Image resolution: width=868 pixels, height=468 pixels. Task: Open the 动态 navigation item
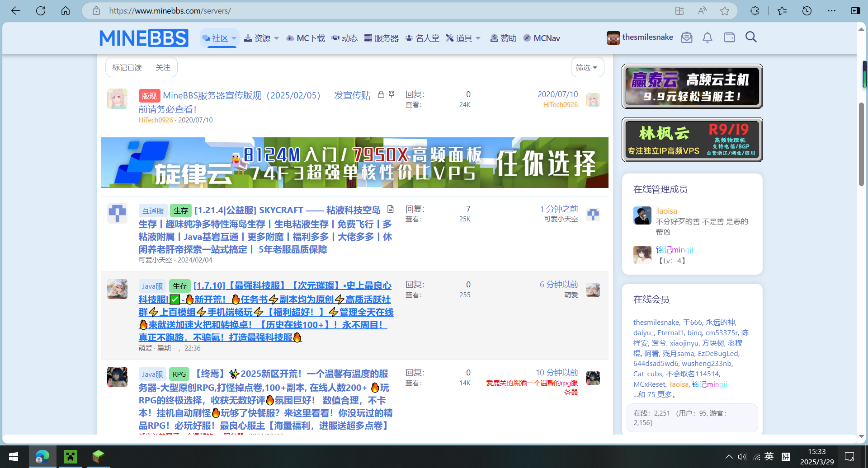click(344, 38)
